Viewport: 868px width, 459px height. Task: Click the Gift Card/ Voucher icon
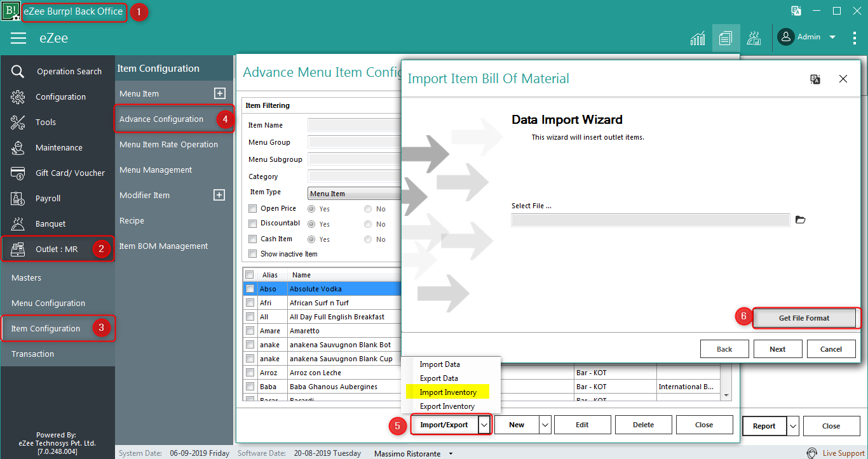(x=18, y=173)
